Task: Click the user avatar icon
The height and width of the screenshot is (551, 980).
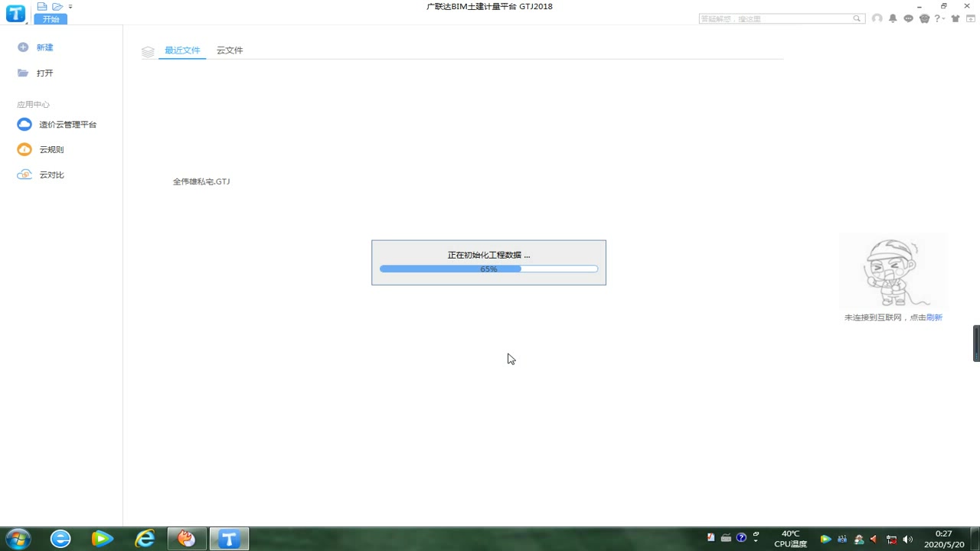Action: coord(877,18)
